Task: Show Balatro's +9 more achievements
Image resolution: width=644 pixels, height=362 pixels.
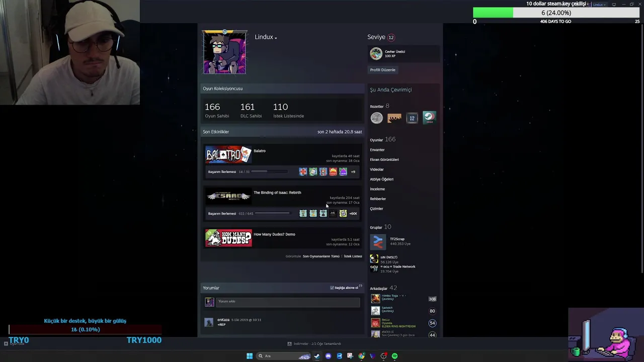Action: click(x=353, y=172)
